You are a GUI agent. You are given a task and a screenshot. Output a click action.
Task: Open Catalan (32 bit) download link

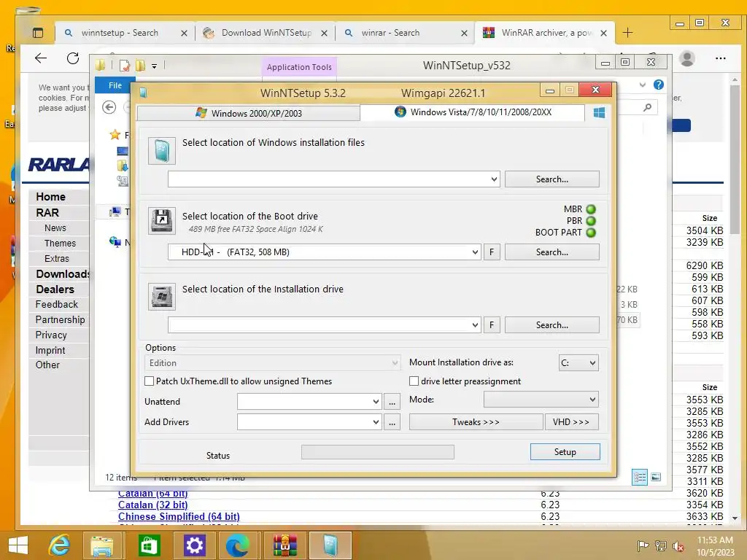tap(153, 505)
